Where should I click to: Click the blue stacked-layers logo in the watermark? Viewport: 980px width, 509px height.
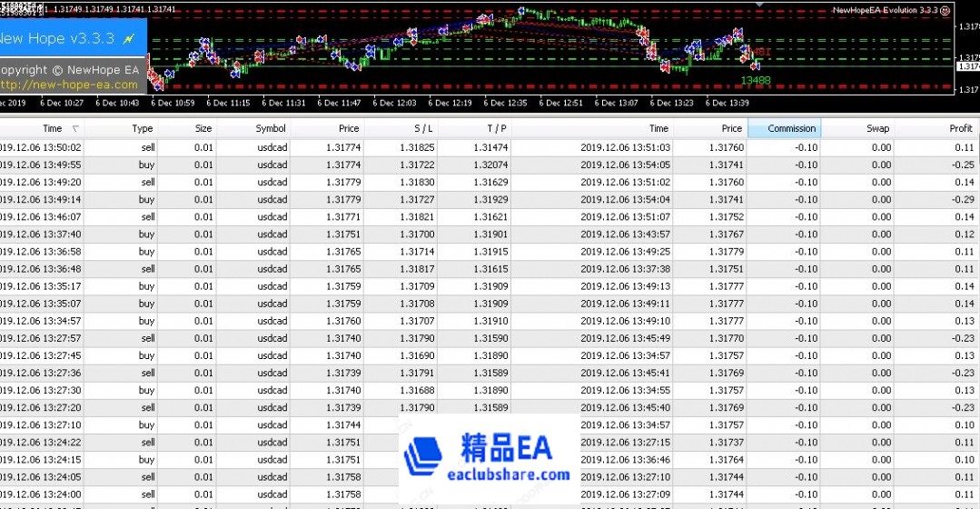423,456
